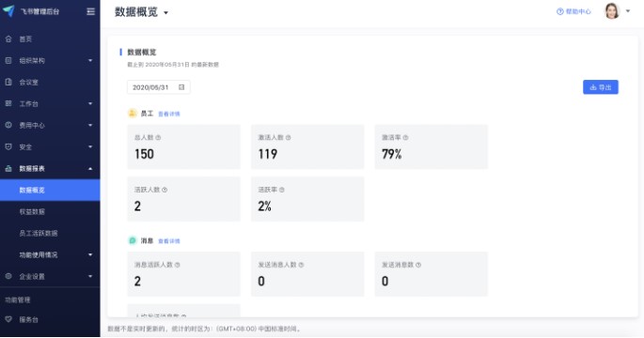This screenshot has height=338, width=644.
Task: Click the 数据概览 section heading in content
Action: pyautogui.click(x=142, y=52)
